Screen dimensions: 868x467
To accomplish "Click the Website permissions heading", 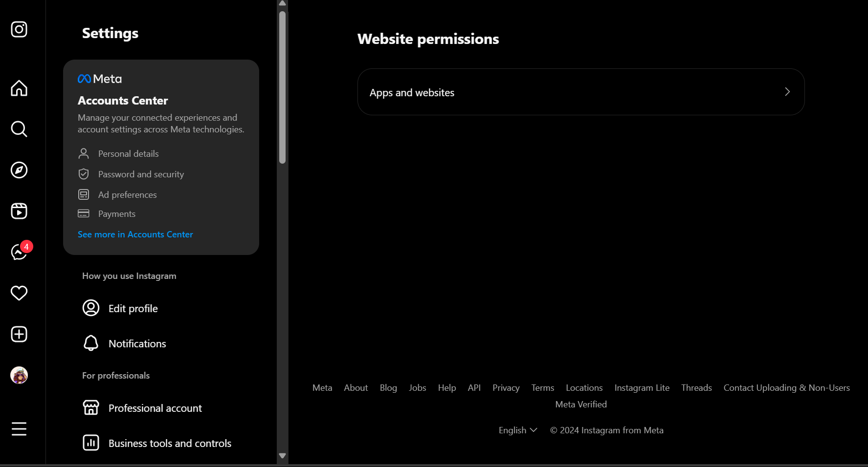I will [428, 39].
